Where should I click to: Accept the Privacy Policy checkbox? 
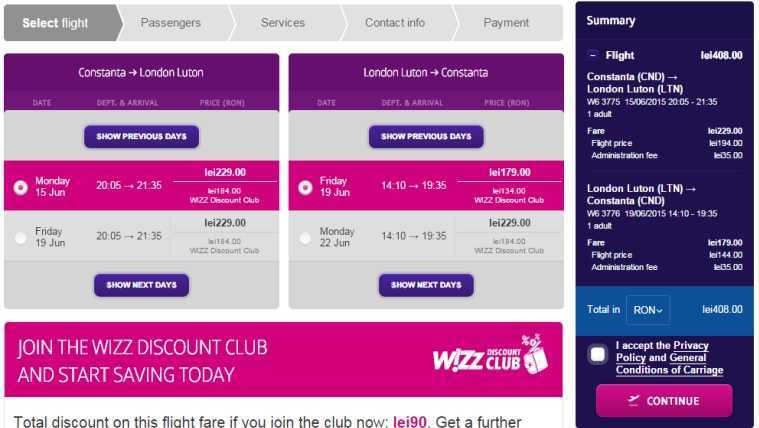(x=598, y=354)
